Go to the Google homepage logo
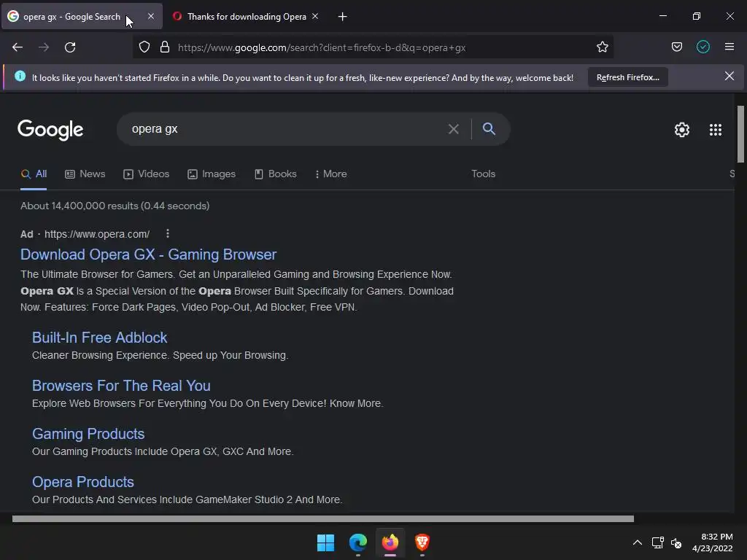 (x=50, y=130)
